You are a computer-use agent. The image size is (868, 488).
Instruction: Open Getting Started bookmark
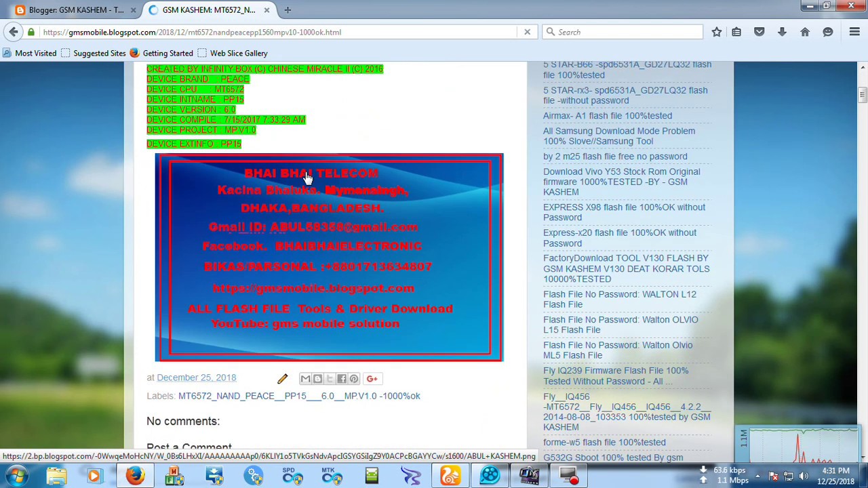click(161, 53)
